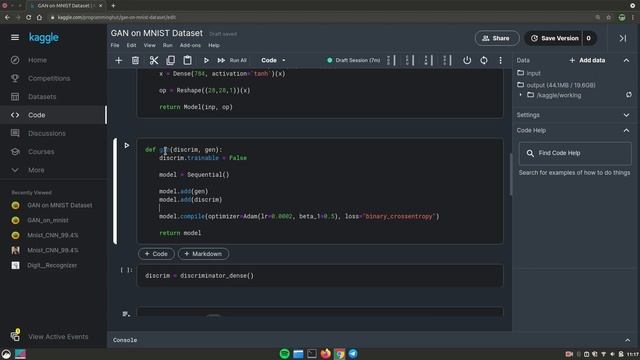Open the toolbar's three-dot more options menu

click(x=500, y=60)
